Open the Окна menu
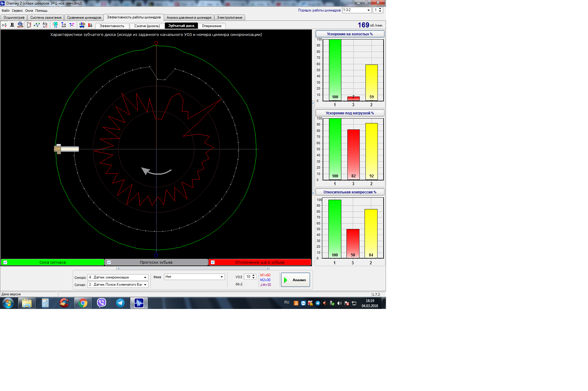The width and height of the screenshot is (588, 391). pos(29,11)
